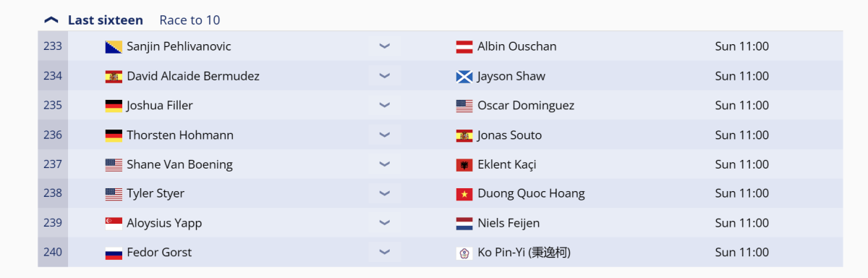Click Singapore flag beside Aloysius Yapp
The height and width of the screenshot is (278, 868).
[x=114, y=223]
